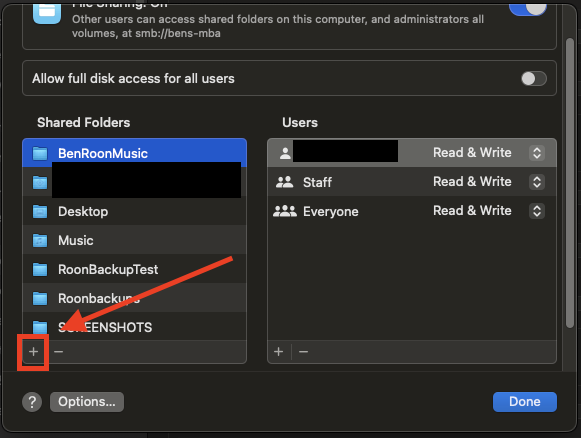Remove selected shared folder with minus button
The height and width of the screenshot is (438, 581).
[x=59, y=352]
